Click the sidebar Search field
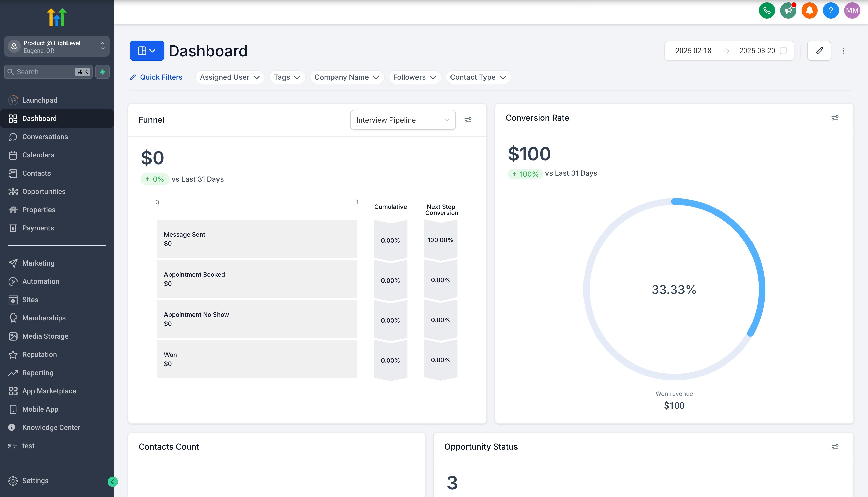The width and height of the screenshot is (868, 497). coord(44,72)
